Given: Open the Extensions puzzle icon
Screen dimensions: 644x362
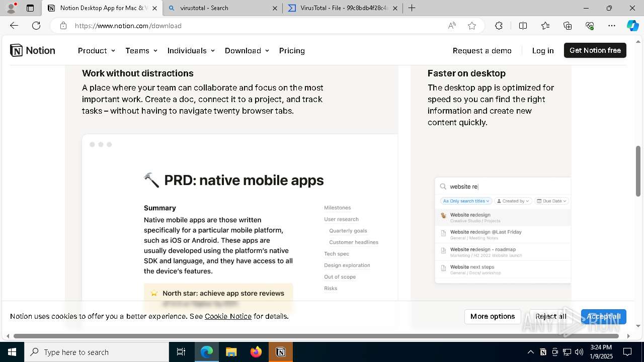Looking at the screenshot, I should tap(499, 26).
